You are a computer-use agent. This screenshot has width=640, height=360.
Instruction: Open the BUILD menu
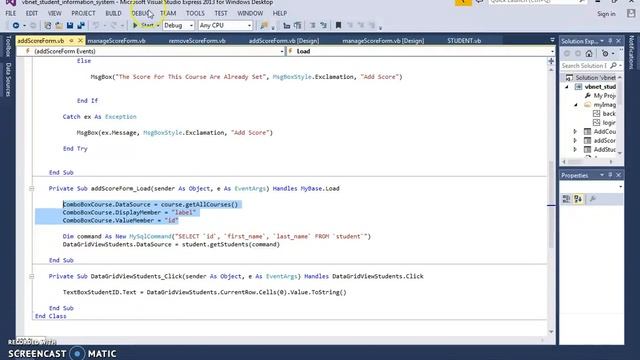[x=113, y=13]
